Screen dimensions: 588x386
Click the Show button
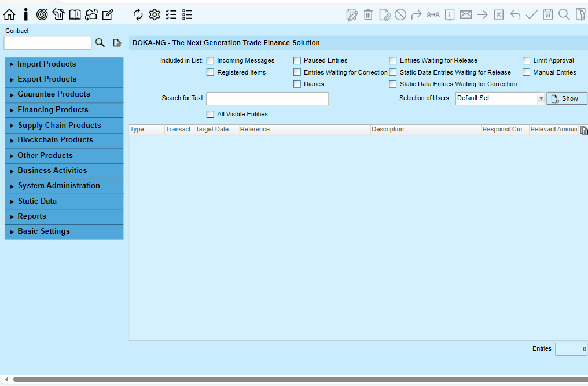[x=567, y=98]
